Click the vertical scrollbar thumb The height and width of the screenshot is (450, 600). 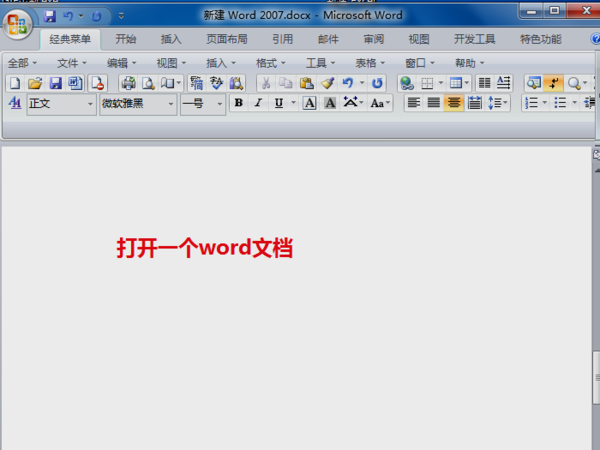(x=597, y=378)
